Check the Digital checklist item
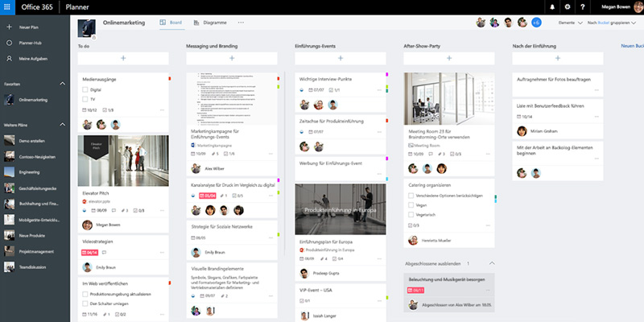 (x=85, y=89)
